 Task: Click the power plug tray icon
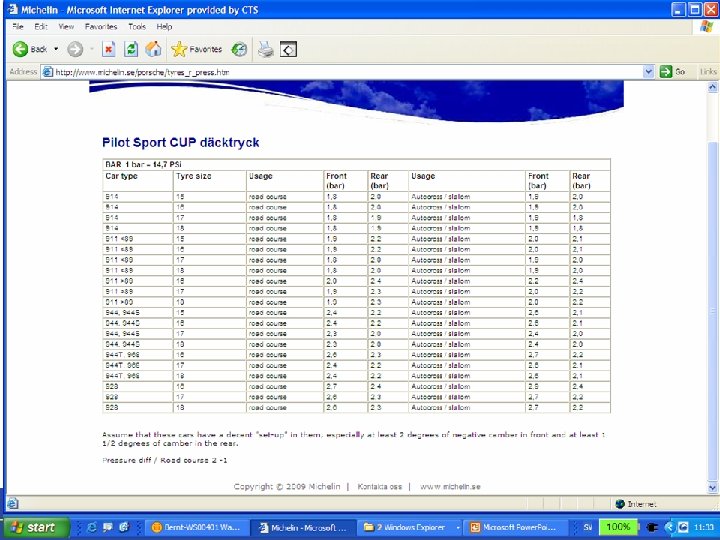coord(652,527)
